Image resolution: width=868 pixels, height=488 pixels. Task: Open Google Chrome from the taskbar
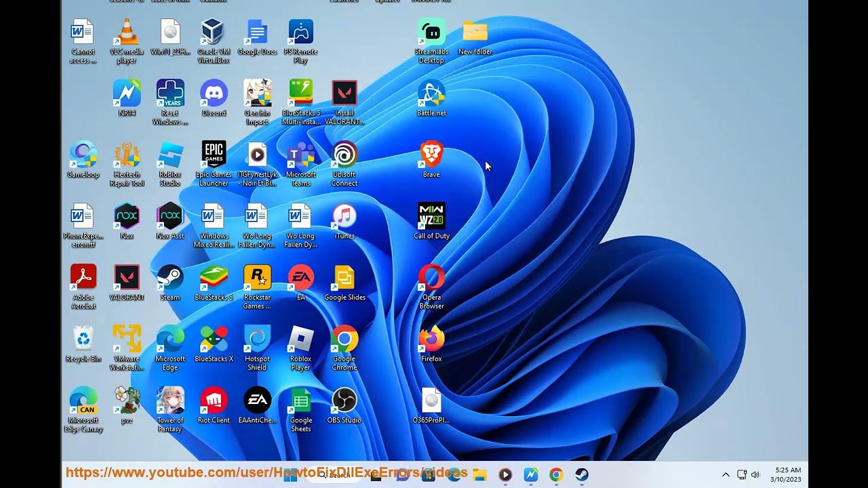556,474
